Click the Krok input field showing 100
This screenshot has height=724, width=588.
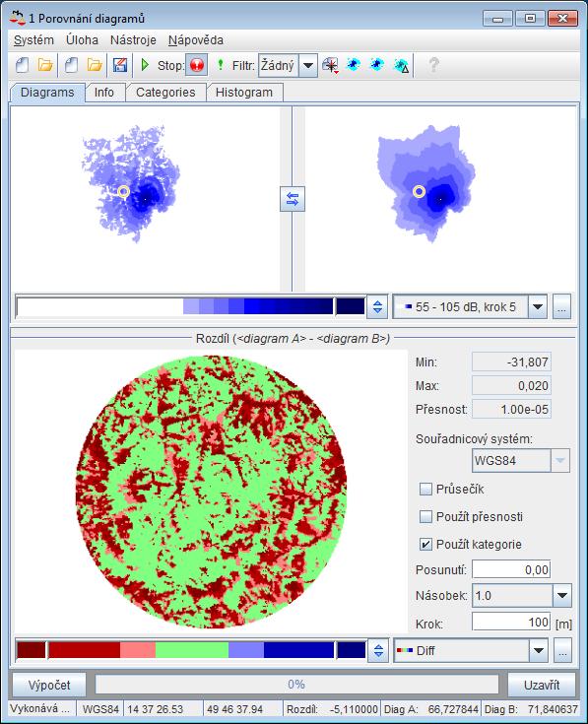click(x=511, y=622)
